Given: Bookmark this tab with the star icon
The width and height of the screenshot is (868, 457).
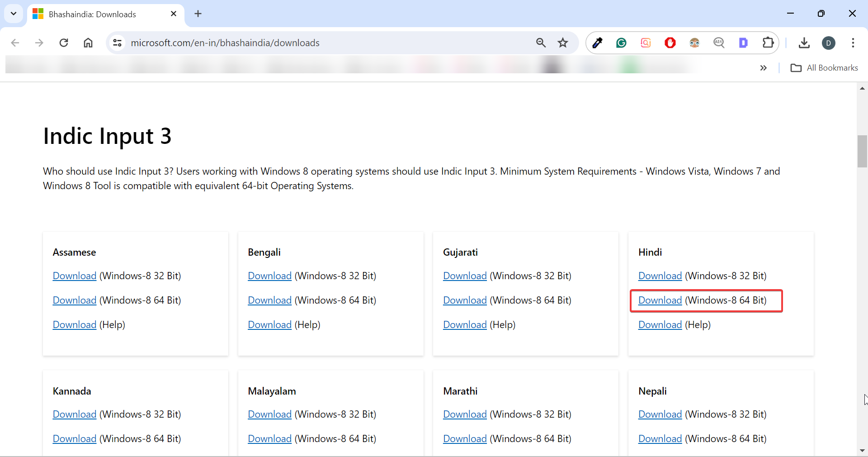Looking at the screenshot, I should pyautogui.click(x=563, y=43).
